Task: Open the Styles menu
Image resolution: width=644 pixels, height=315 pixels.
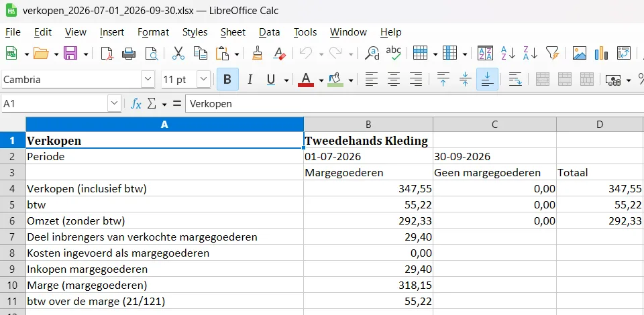Action: tap(195, 32)
